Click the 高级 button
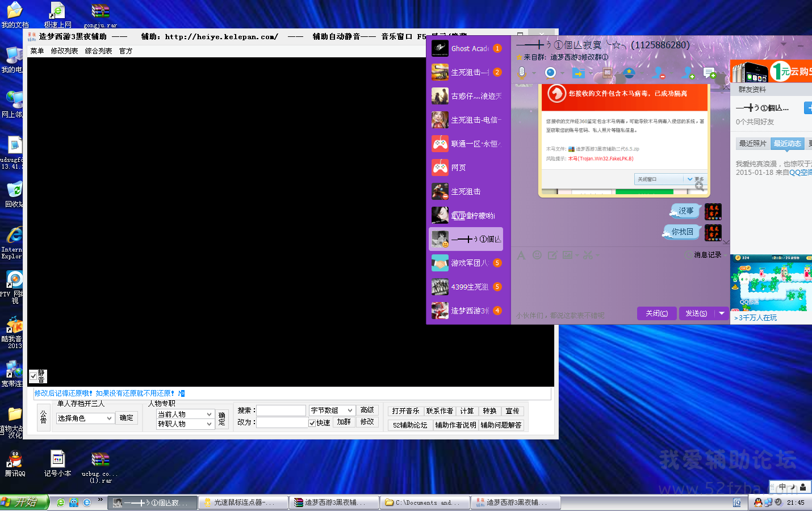Screen dimensions: 812x511 (x=367, y=410)
